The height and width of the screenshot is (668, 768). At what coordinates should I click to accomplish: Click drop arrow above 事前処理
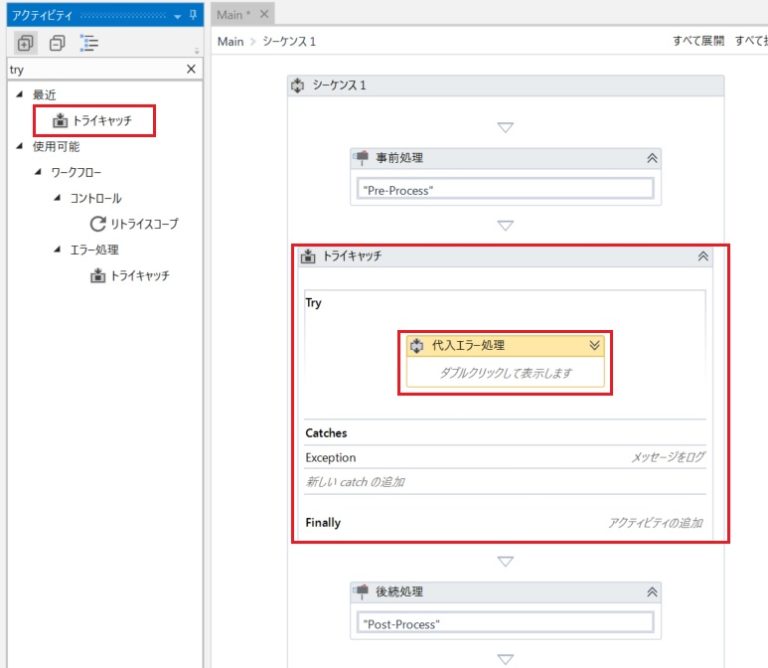505,127
